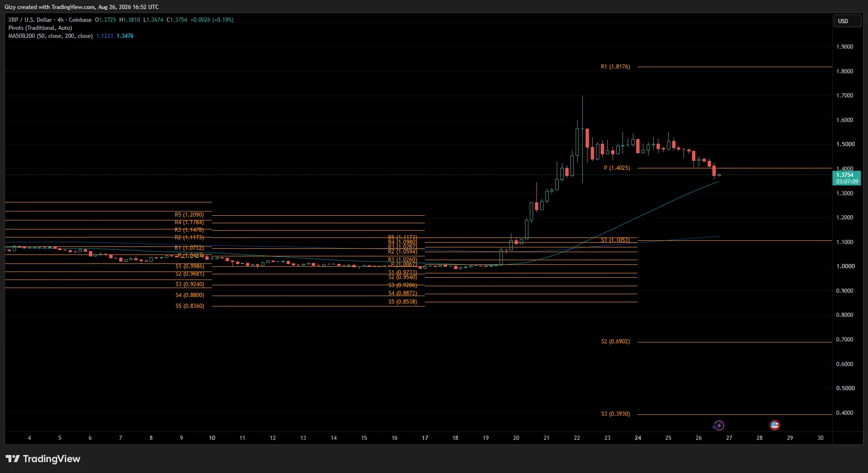This screenshot has height=473, width=868.
Task: Click the MA value 1.3476 in legend
Action: [125, 36]
